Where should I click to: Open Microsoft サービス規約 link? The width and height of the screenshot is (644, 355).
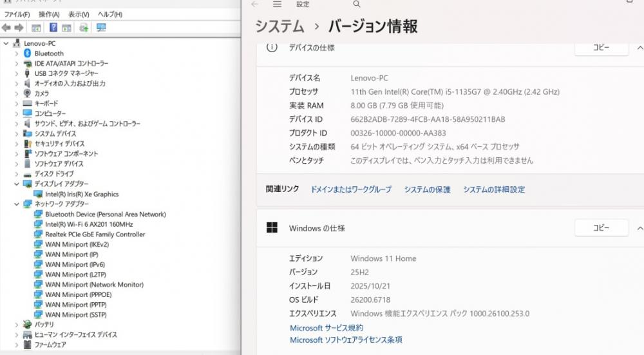pyautogui.click(x=327, y=328)
